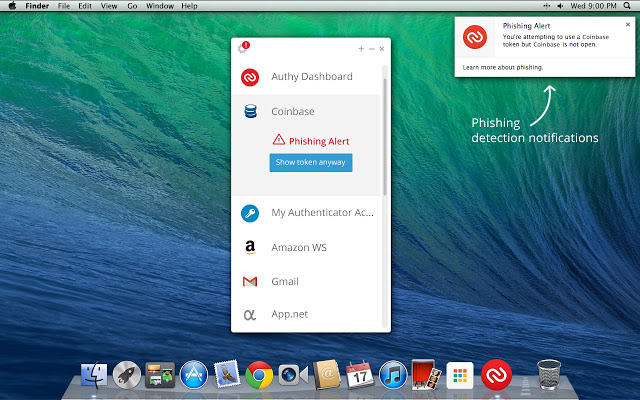
Task: Click the Authy account list scrollbar
Action: (385, 137)
